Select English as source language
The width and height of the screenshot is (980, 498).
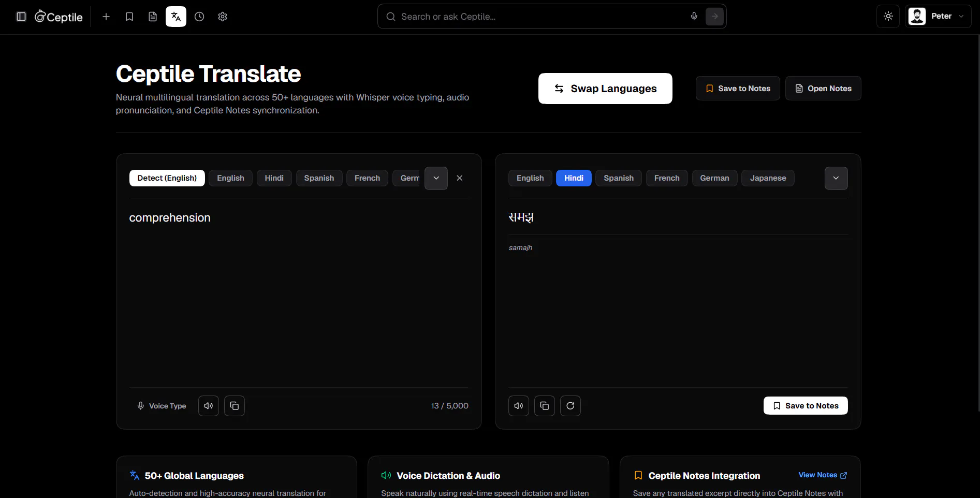(230, 178)
